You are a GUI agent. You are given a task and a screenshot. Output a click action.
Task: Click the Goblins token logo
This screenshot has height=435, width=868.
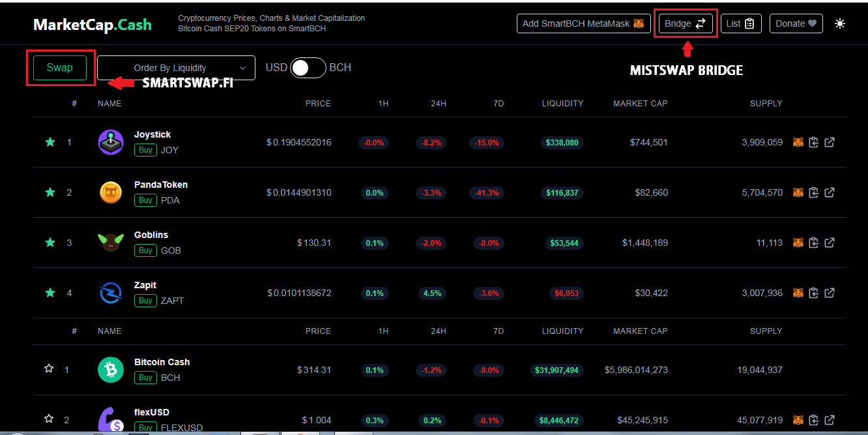tap(111, 243)
